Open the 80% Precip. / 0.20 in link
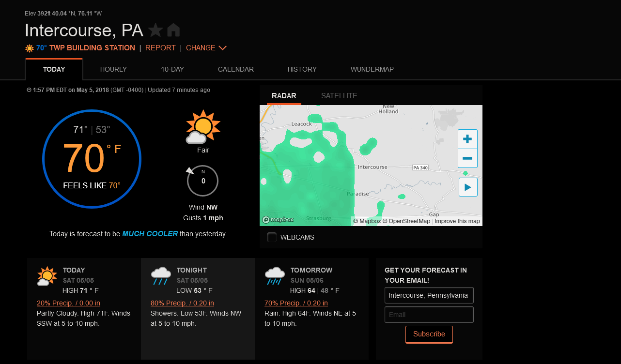The width and height of the screenshot is (621, 364). click(182, 303)
